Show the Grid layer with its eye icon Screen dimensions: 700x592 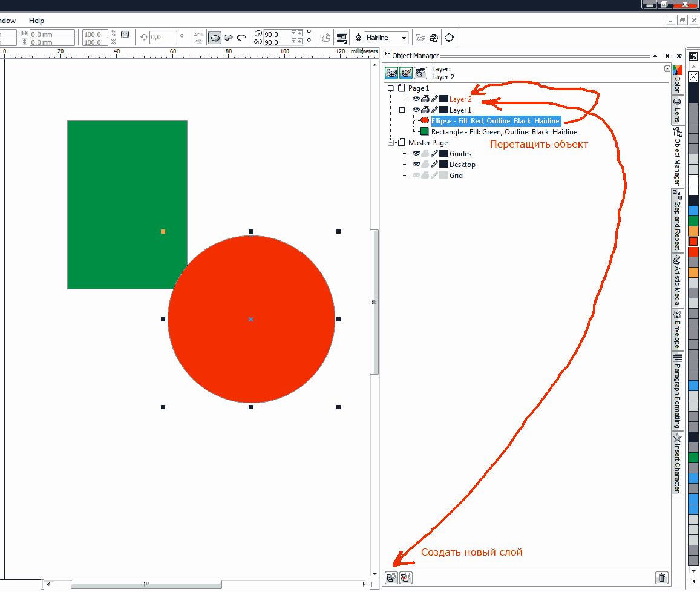(416, 175)
